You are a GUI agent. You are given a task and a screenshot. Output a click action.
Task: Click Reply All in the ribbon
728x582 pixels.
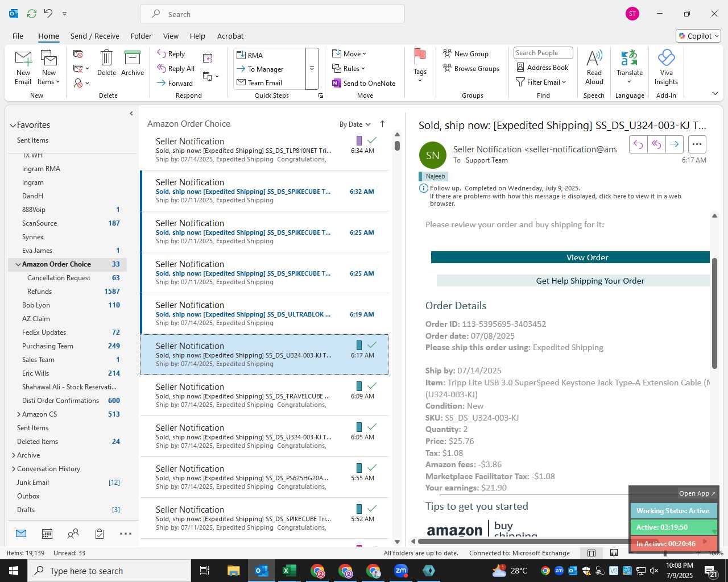point(176,69)
